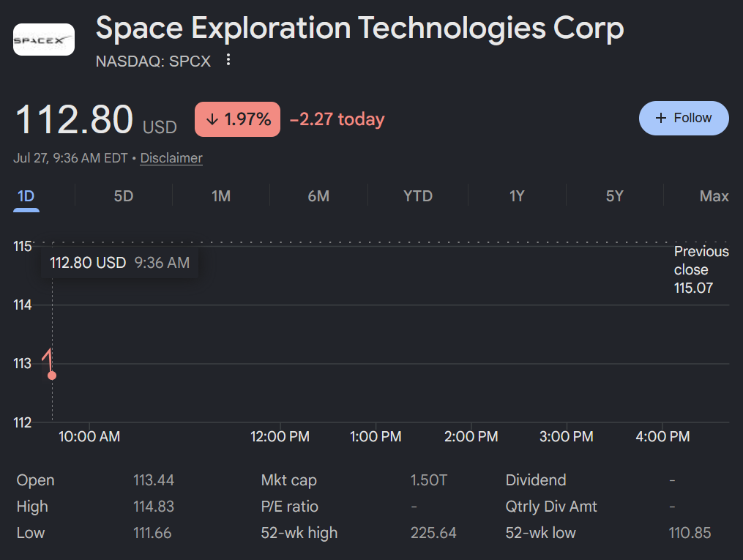
Task: Click the 112.80 USD chart tooltip
Action: click(119, 263)
